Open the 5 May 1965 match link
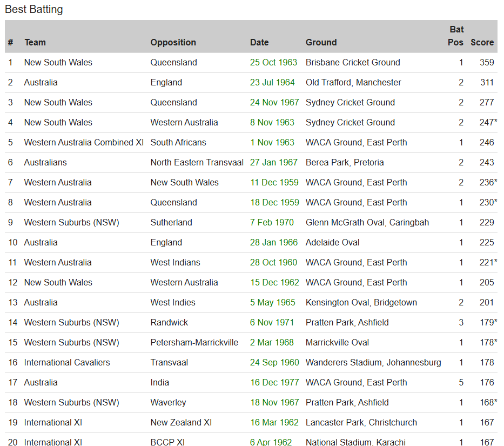 273,302
